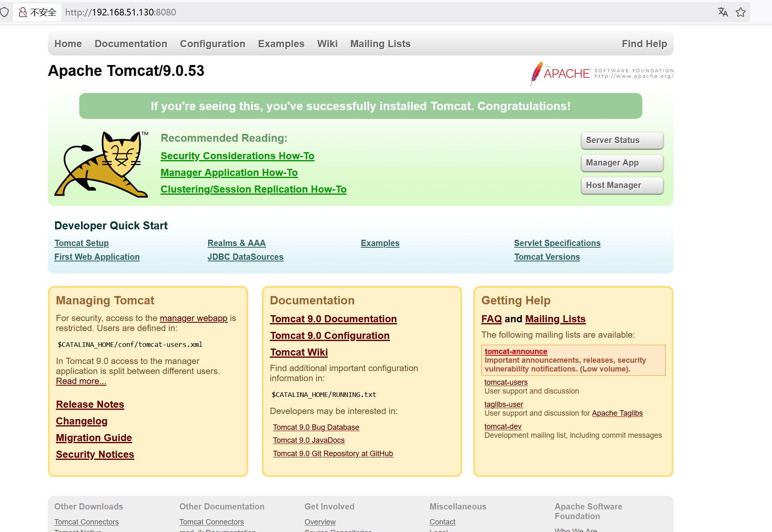This screenshot has height=532, width=772.
Task: Open the Changelog link
Action: pos(82,421)
